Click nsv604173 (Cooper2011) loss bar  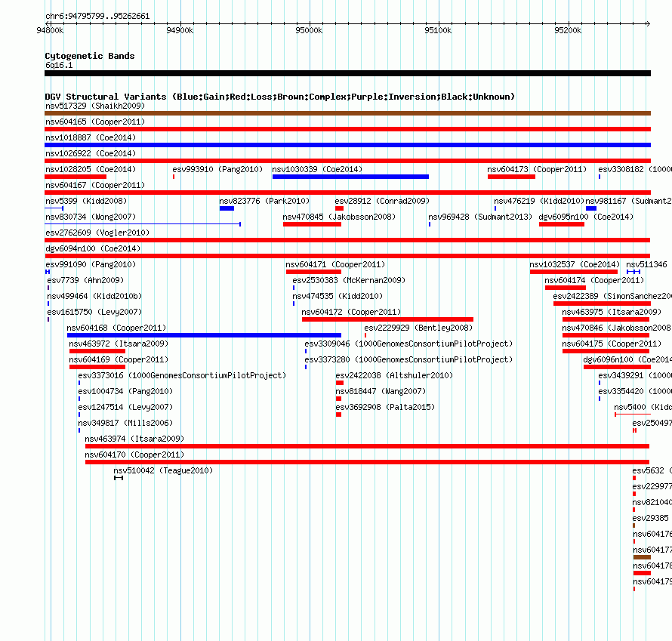511,177
